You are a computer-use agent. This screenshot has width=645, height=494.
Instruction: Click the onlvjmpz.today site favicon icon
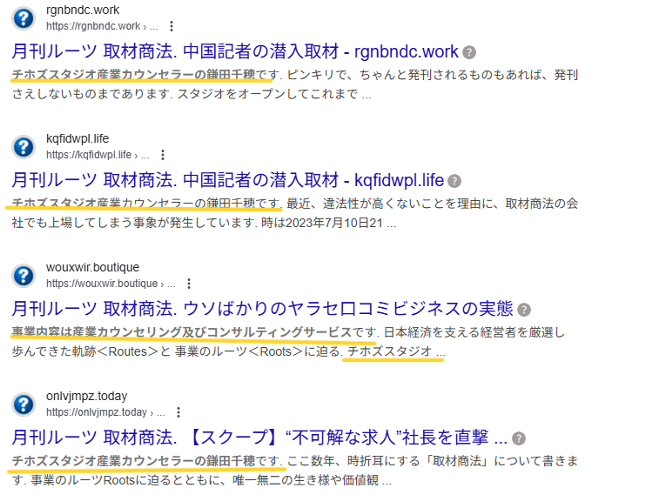click(23, 404)
